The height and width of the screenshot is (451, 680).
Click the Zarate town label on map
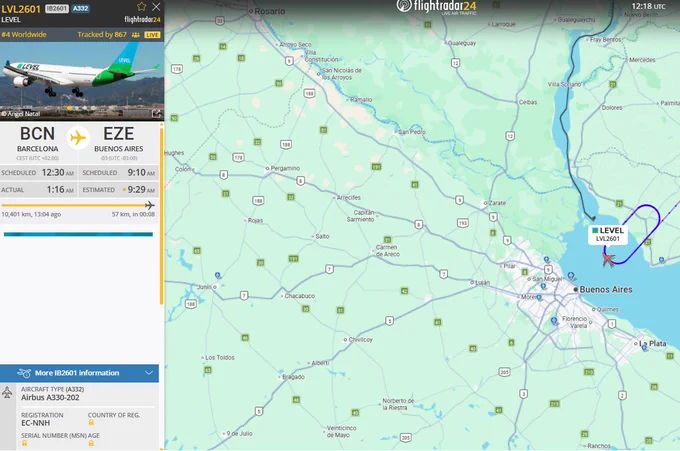[x=497, y=203]
